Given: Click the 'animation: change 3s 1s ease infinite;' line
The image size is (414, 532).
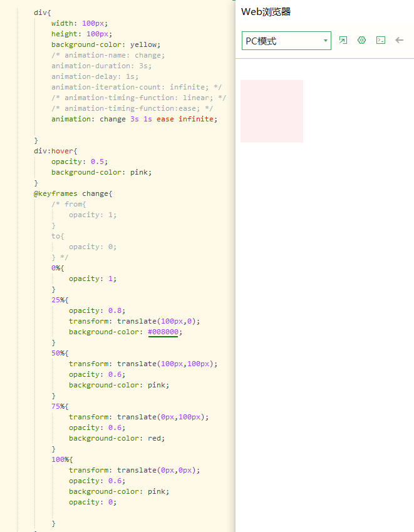Looking at the screenshot, I should point(134,119).
